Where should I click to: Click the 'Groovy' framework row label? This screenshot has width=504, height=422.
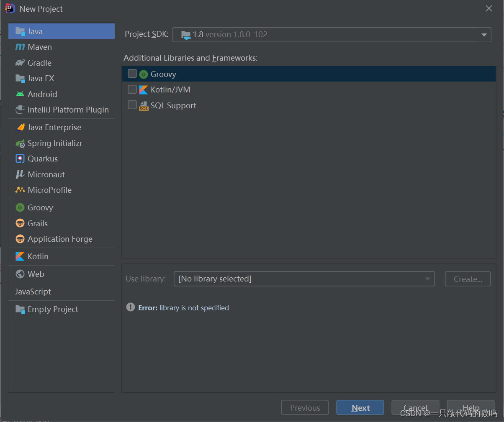[x=163, y=74]
